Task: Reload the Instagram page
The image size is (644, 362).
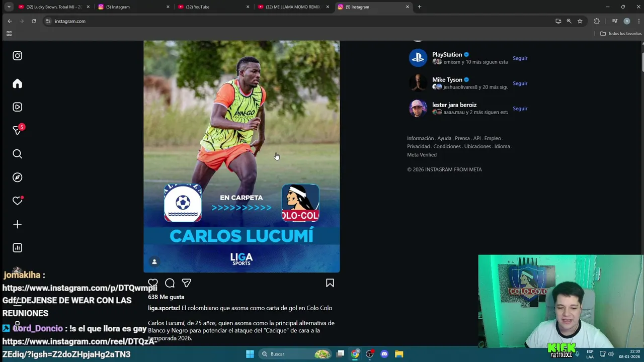Action: (x=34, y=21)
